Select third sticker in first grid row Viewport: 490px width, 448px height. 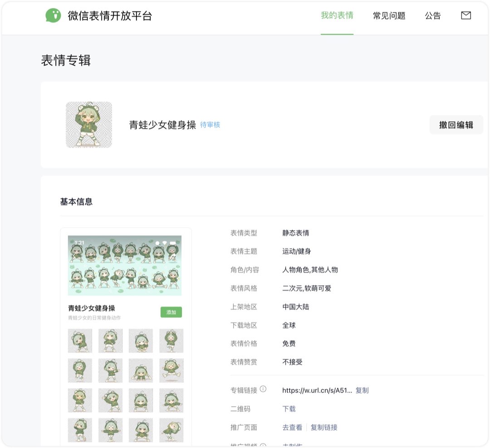click(141, 341)
